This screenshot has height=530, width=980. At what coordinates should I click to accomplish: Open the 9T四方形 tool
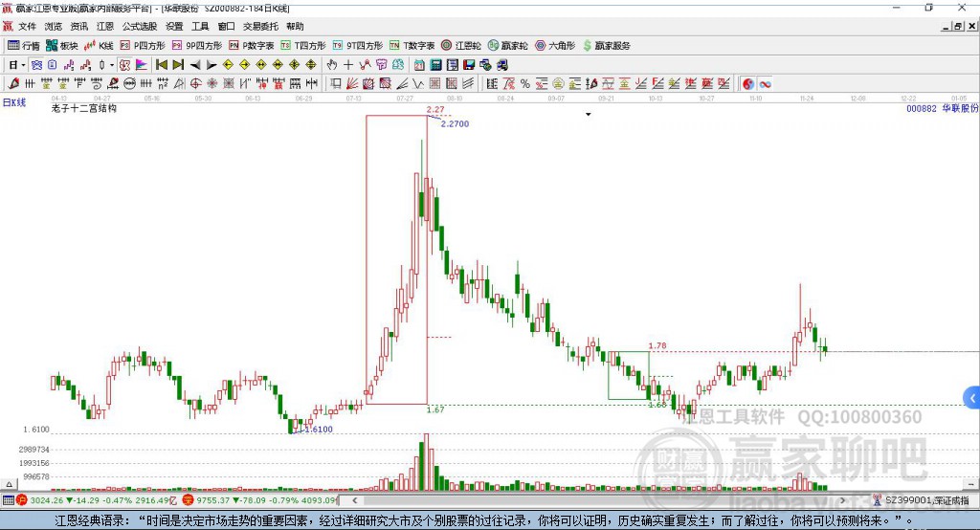(358, 46)
